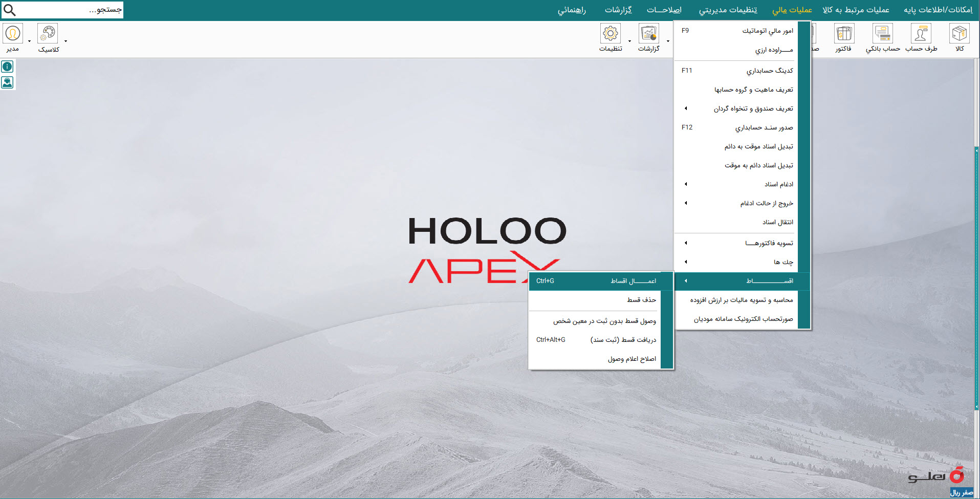Open the فاکتور toolbar icon
980x499 pixels.
[844, 34]
